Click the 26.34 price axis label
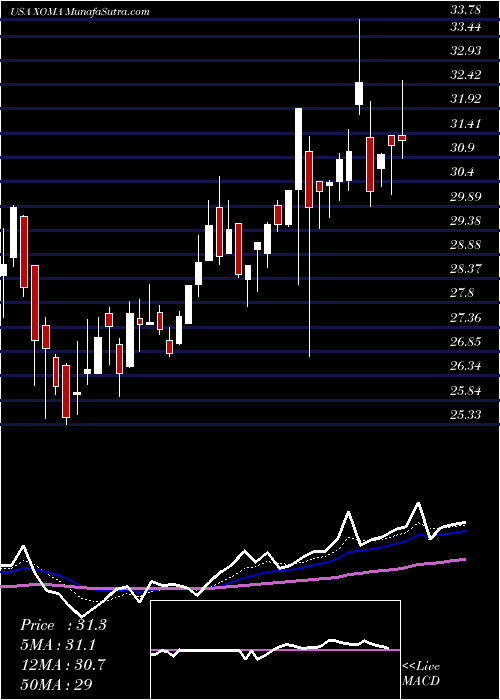Viewport: 500px width, 700px height. click(x=465, y=366)
